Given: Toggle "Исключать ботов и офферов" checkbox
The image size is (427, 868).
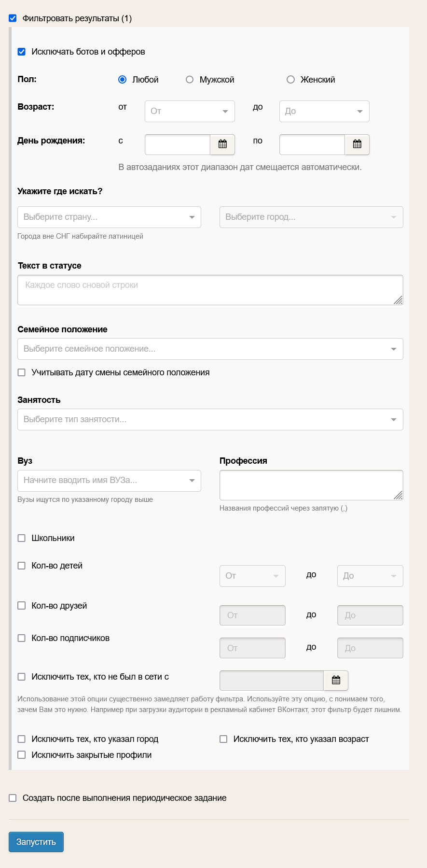Looking at the screenshot, I should pos(22,52).
